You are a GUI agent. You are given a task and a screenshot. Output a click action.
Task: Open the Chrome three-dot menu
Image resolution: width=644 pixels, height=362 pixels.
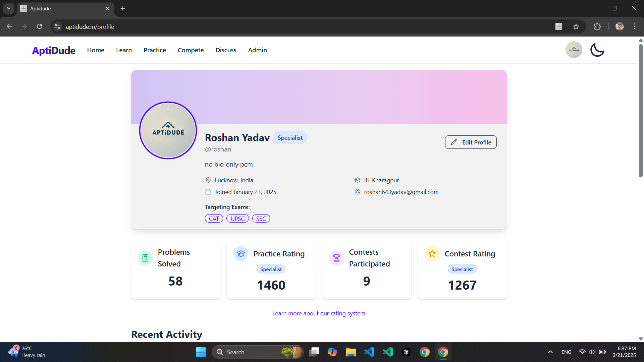point(635,26)
